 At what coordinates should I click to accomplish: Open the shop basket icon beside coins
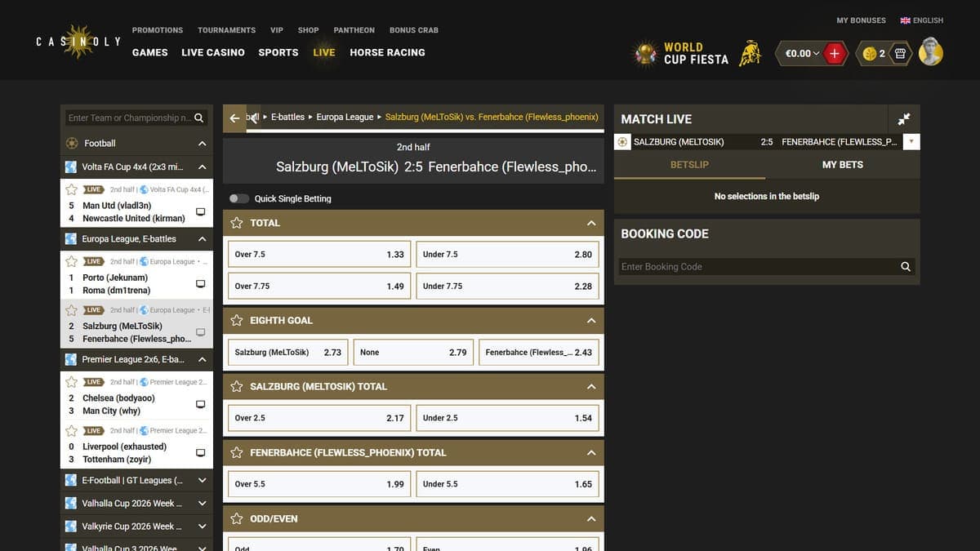click(x=899, y=53)
